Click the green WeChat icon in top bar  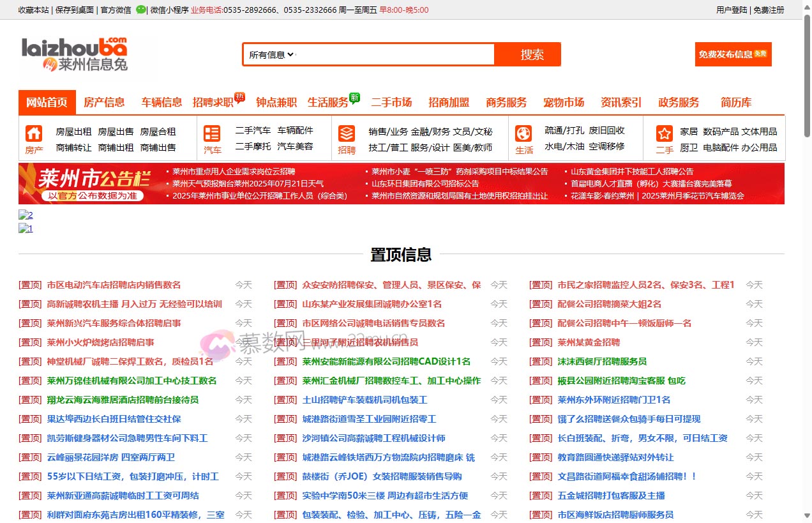pyautogui.click(x=140, y=10)
